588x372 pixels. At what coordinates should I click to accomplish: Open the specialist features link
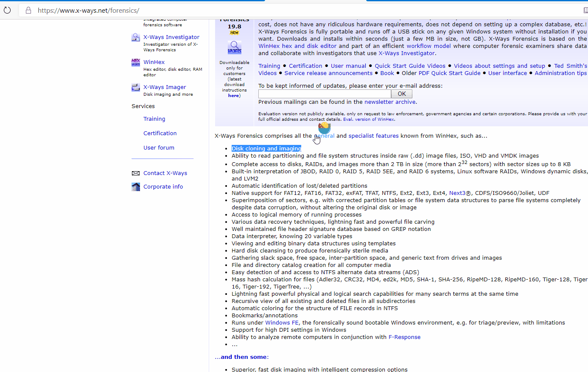373,136
